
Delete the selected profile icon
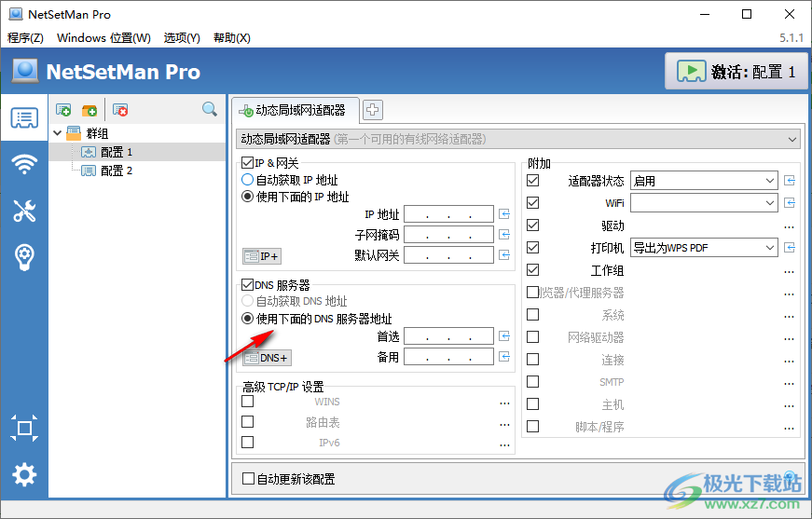(x=120, y=110)
